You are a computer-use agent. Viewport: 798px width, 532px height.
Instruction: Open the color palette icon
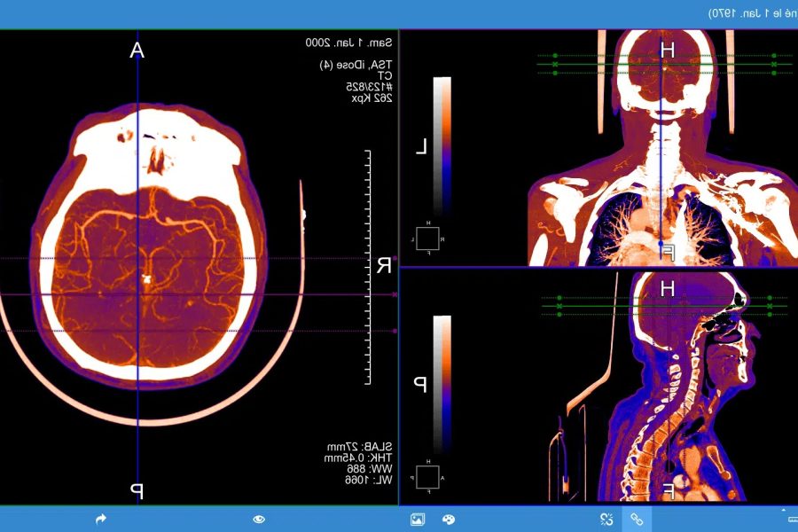coord(448,519)
